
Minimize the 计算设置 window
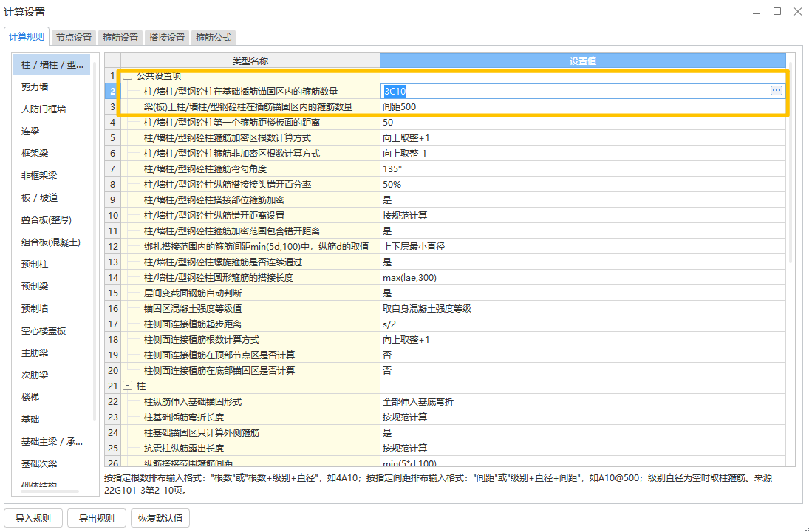(x=757, y=11)
